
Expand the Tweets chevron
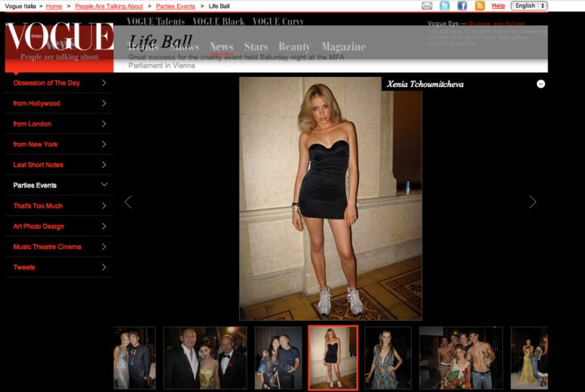click(104, 267)
